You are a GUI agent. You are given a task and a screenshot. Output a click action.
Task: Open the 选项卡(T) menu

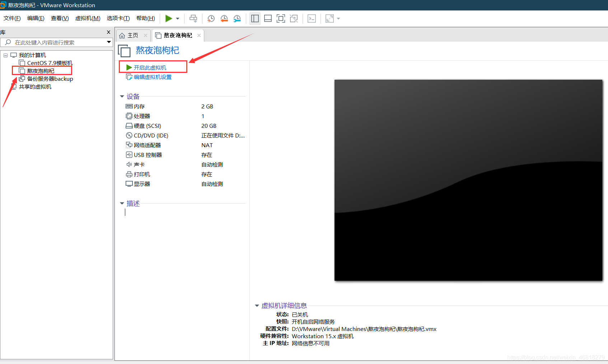(x=118, y=18)
